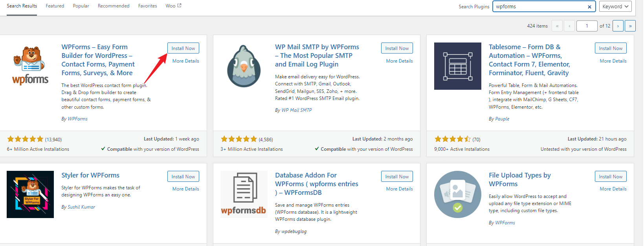This screenshot has height=246, width=644.
Task: Clear the plugin search field
Action: coord(589,7)
